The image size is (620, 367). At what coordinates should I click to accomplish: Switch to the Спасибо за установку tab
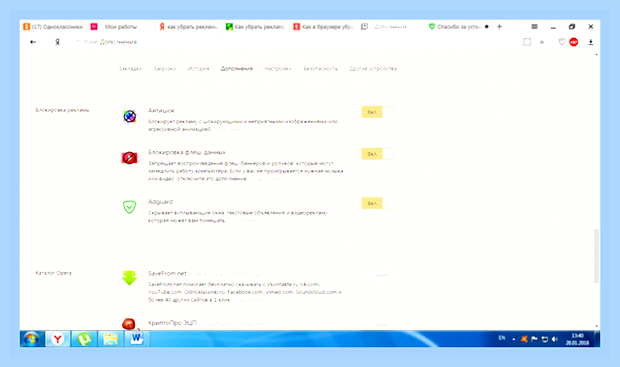[x=459, y=26]
